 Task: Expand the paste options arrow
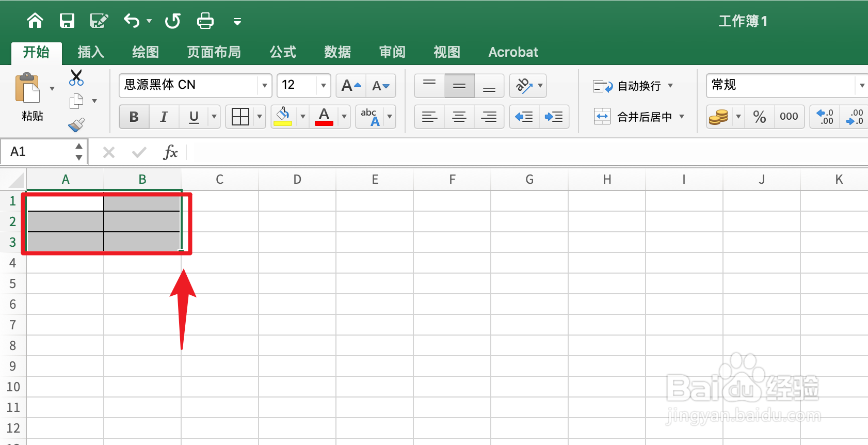pos(52,89)
